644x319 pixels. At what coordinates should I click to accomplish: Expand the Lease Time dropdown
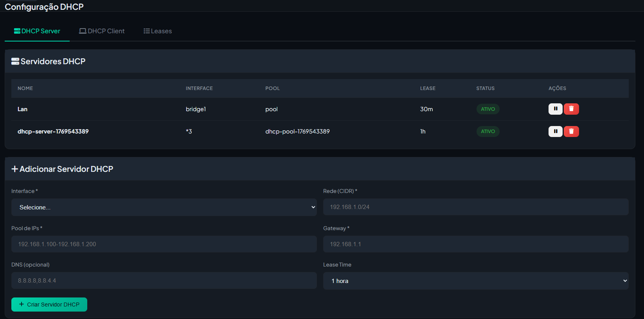(475, 281)
